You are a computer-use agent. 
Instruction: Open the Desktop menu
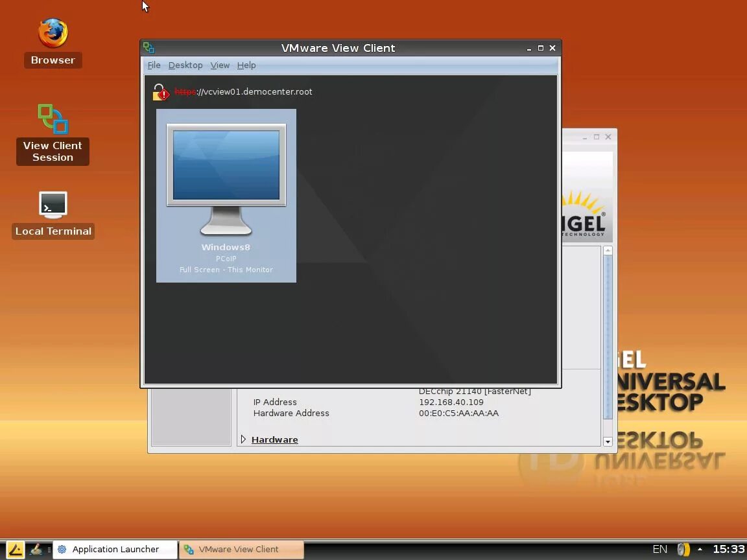tap(185, 65)
